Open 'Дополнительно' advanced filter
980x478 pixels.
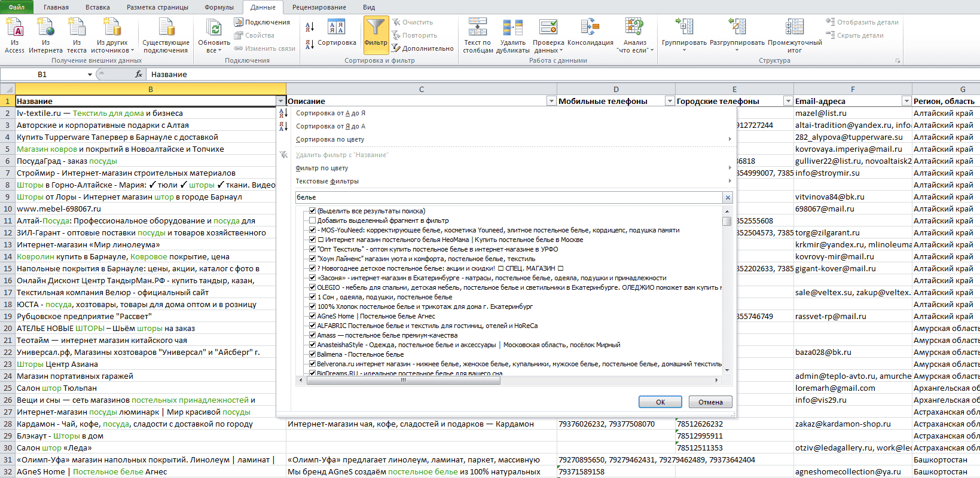pos(423,48)
